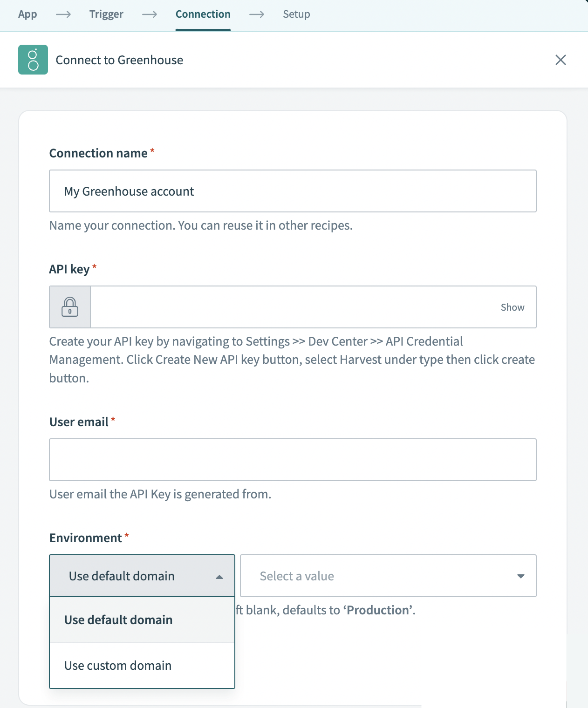Go to the Setup step
The width and height of the screenshot is (588, 708).
click(296, 14)
